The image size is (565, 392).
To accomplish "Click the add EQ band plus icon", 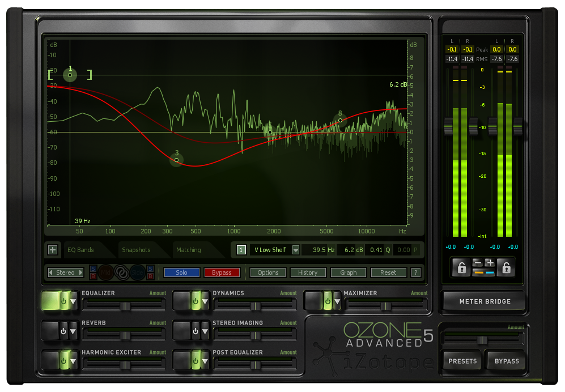I will (x=53, y=250).
